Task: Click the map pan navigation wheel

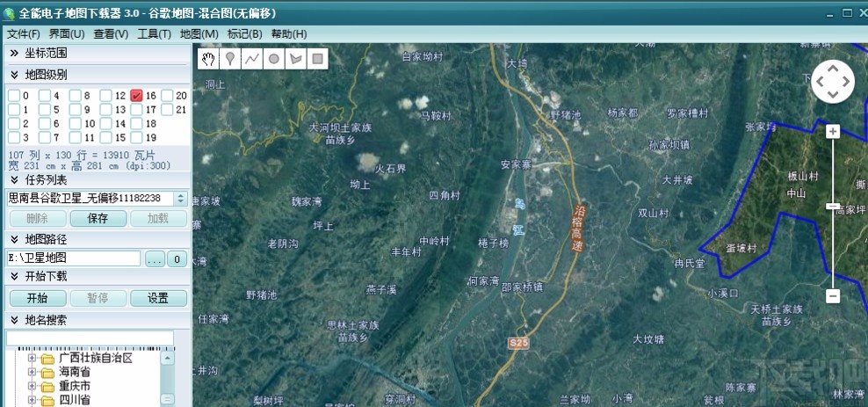Action: [833, 82]
